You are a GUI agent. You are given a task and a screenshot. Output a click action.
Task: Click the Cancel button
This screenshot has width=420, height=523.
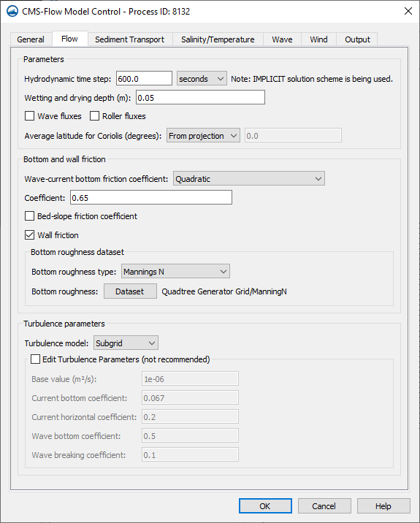click(324, 506)
